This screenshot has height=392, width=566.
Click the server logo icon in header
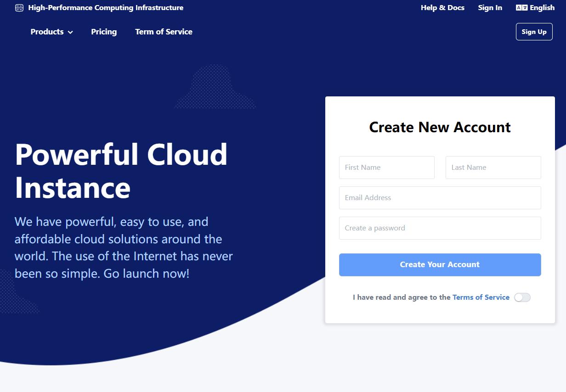[x=19, y=8]
